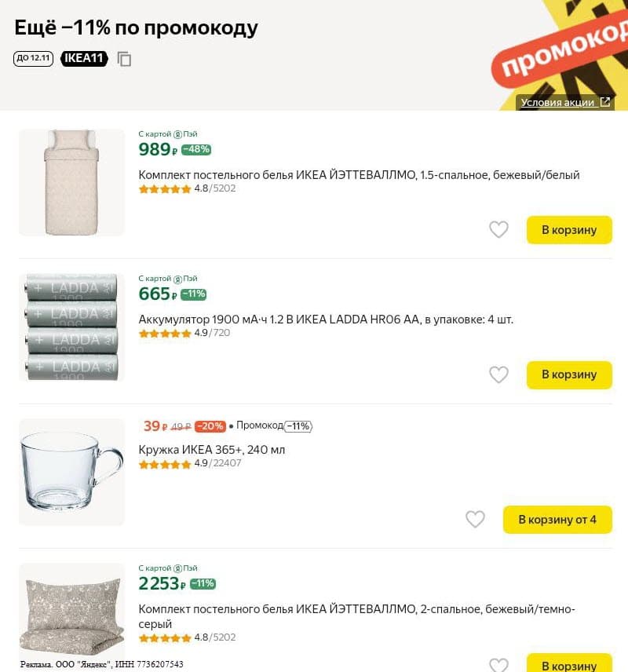Click the IKEA11 promo code badge
628x672 pixels.
pyautogui.click(x=84, y=58)
